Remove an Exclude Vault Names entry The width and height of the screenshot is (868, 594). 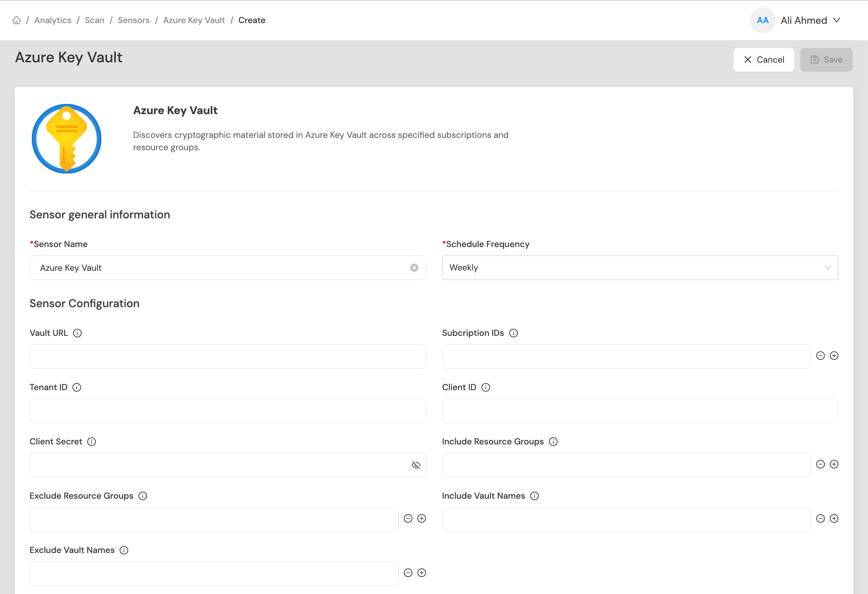click(x=408, y=573)
